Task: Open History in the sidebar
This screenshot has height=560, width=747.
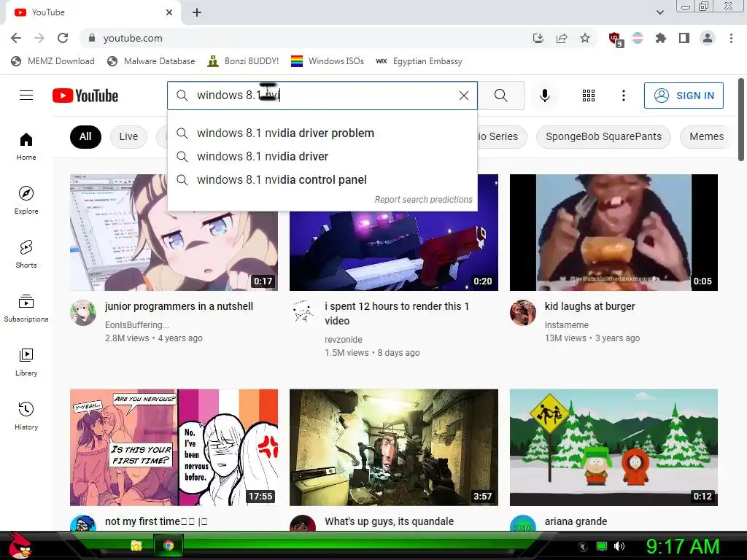Action: [x=26, y=416]
